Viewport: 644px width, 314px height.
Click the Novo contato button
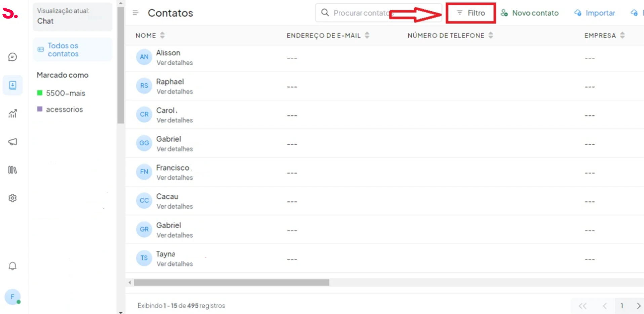point(530,13)
